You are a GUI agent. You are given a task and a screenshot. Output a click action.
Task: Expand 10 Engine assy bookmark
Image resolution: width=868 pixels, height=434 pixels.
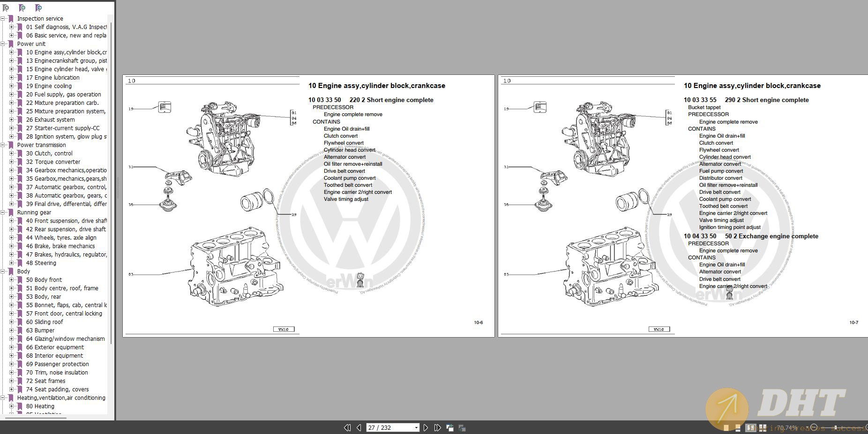(x=12, y=52)
